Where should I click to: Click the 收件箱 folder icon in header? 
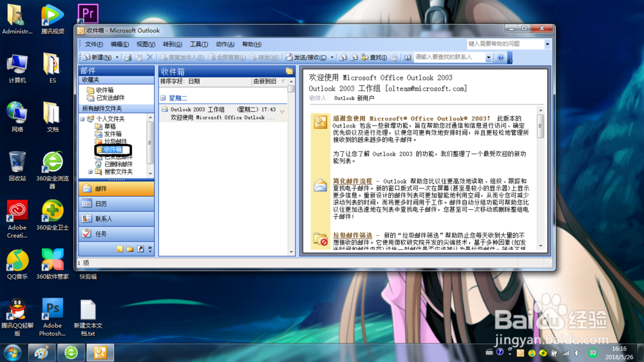289,71
